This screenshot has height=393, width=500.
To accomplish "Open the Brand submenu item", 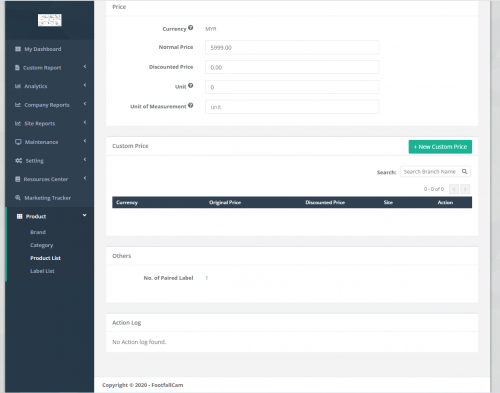I will tap(38, 232).
